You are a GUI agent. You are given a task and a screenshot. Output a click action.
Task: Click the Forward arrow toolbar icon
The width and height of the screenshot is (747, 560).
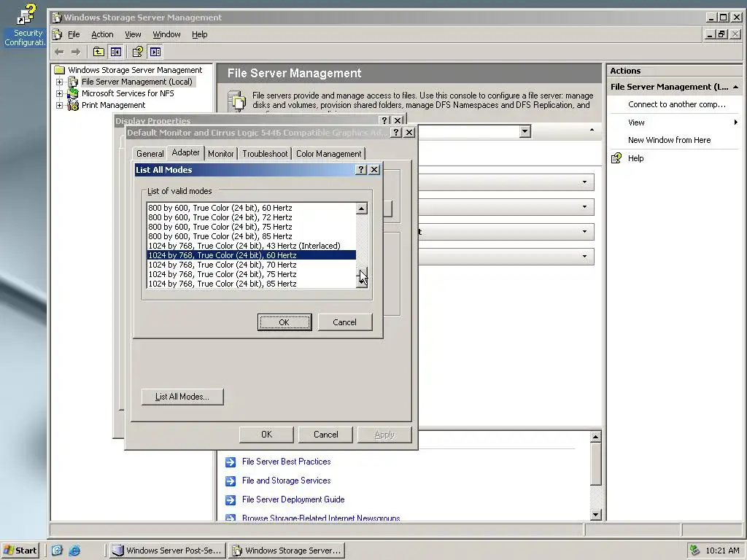(x=75, y=52)
